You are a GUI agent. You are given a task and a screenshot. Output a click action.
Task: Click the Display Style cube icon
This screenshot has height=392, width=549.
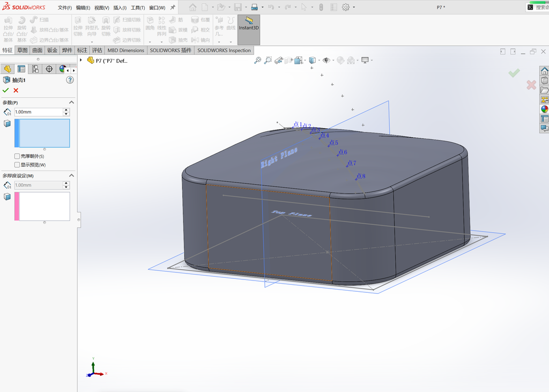(313, 61)
